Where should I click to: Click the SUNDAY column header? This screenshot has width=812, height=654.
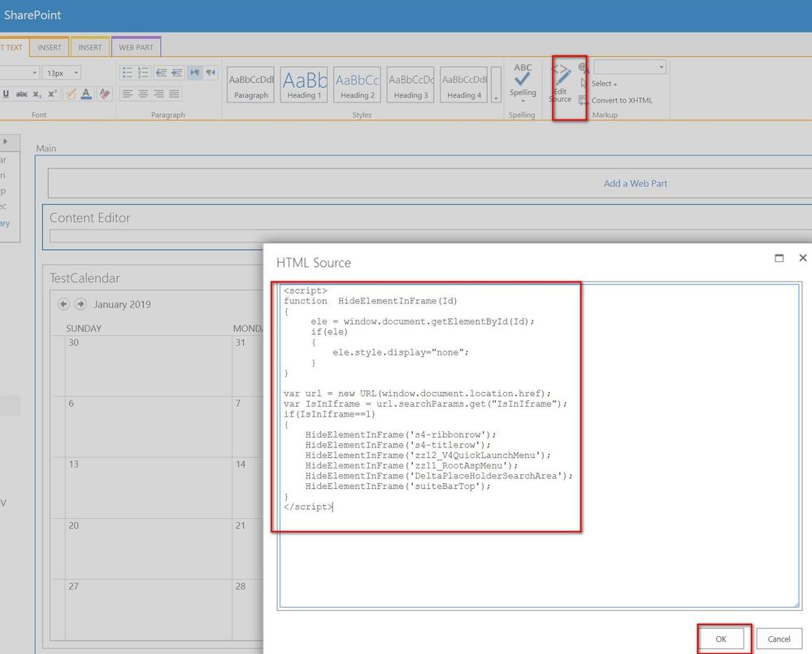pyautogui.click(x=84, y=329)
